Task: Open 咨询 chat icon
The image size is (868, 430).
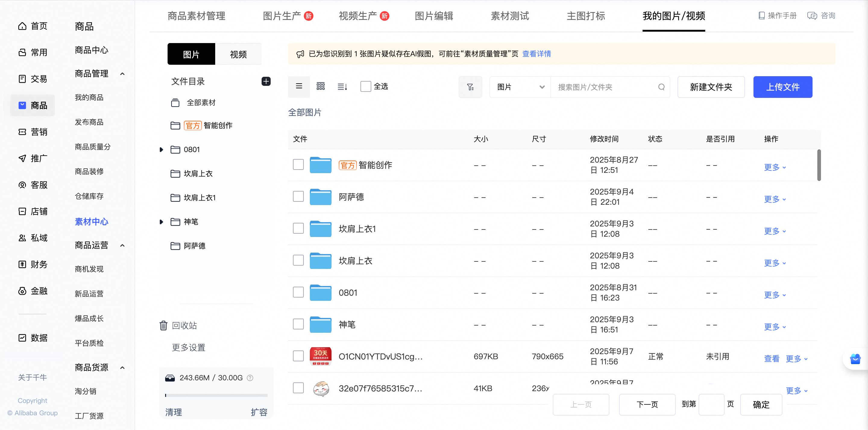Action: point(812,15)
